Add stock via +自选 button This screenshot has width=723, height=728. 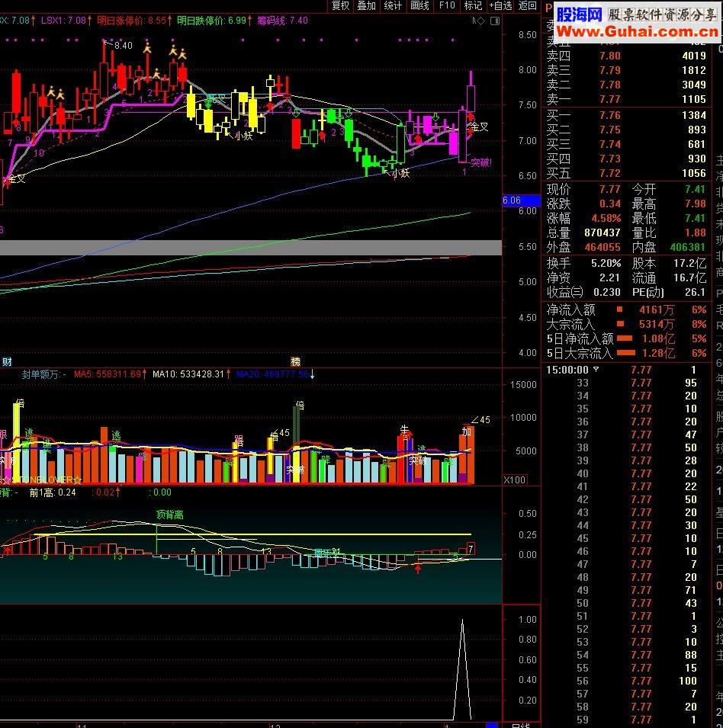[500, 5]
